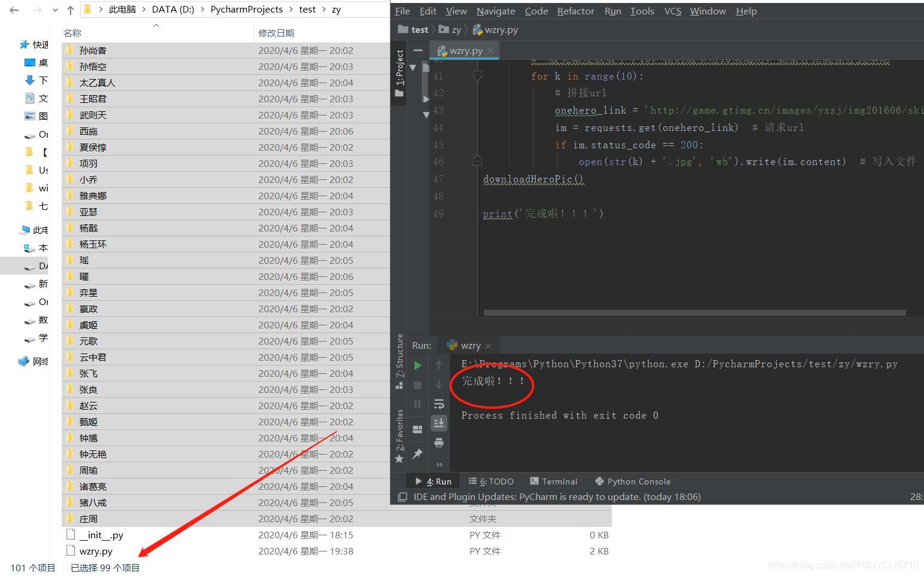
Task: Click PycharmProjects in Explorer address bar
Action: pyautogui.click(x=246, y=10)
